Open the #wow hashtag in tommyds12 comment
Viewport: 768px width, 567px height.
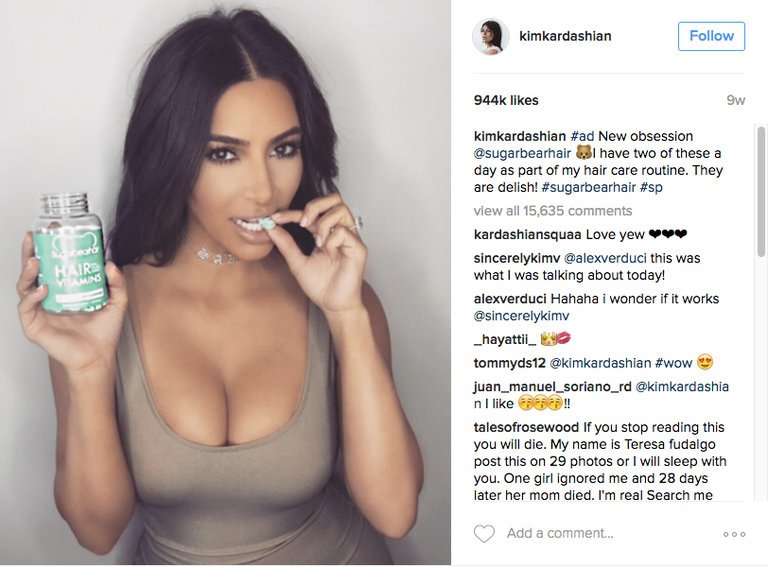pos(673,363)
